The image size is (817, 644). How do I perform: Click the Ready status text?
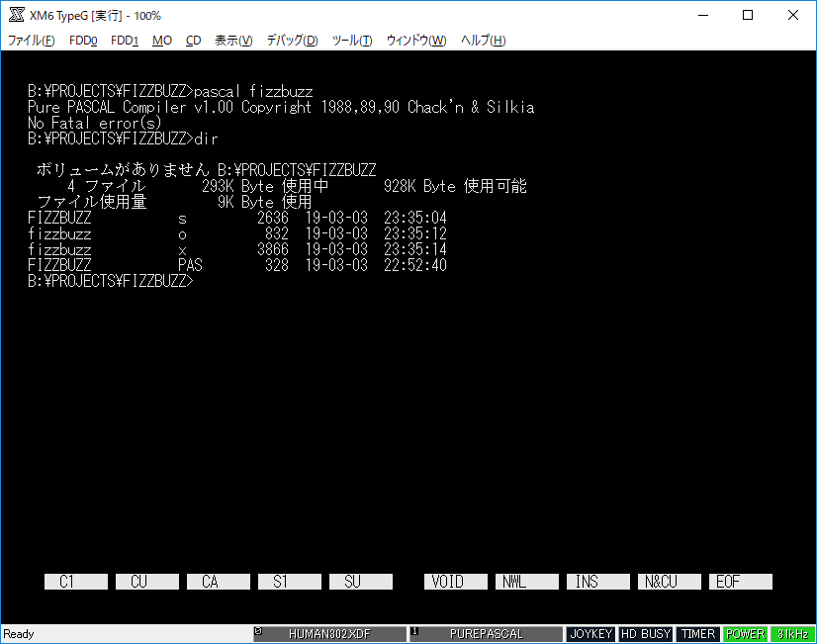click(x=18, y=634)
